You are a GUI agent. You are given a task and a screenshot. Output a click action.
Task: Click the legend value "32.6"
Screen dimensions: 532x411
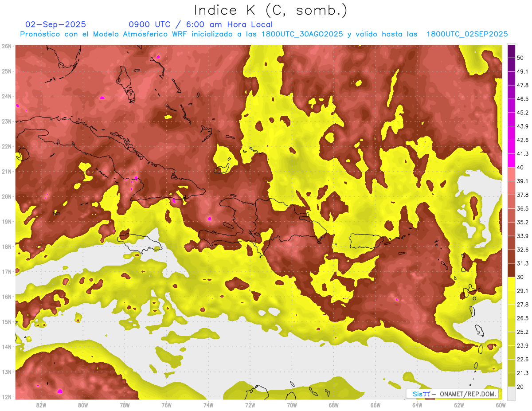point(523,250)
